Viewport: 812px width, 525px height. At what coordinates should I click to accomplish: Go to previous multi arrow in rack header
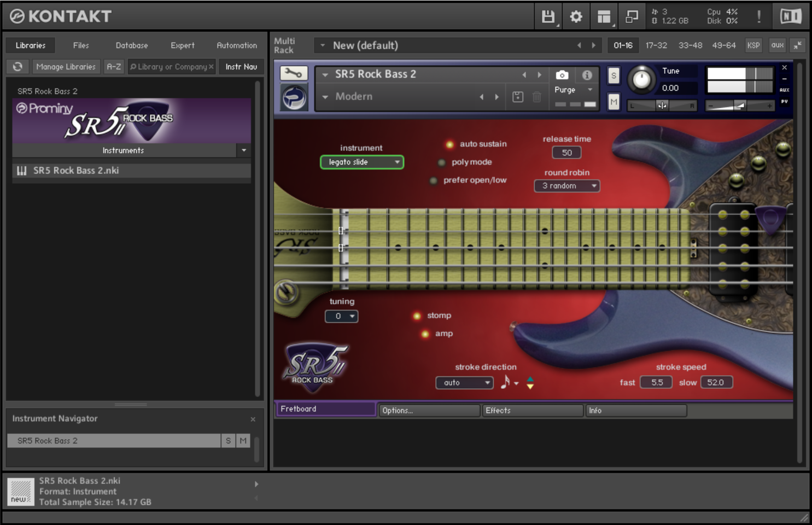579,45
